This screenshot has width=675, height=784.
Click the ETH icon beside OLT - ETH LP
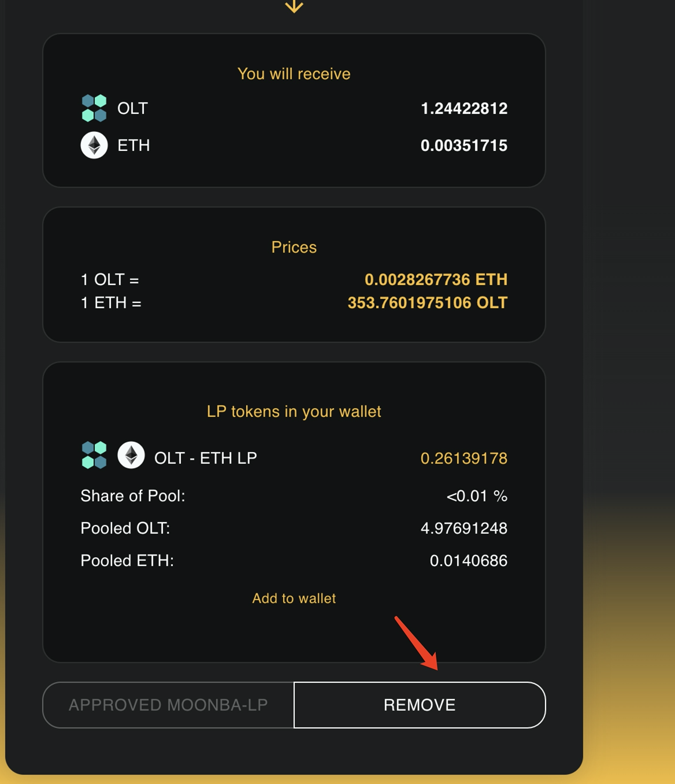tap(131, 456)
